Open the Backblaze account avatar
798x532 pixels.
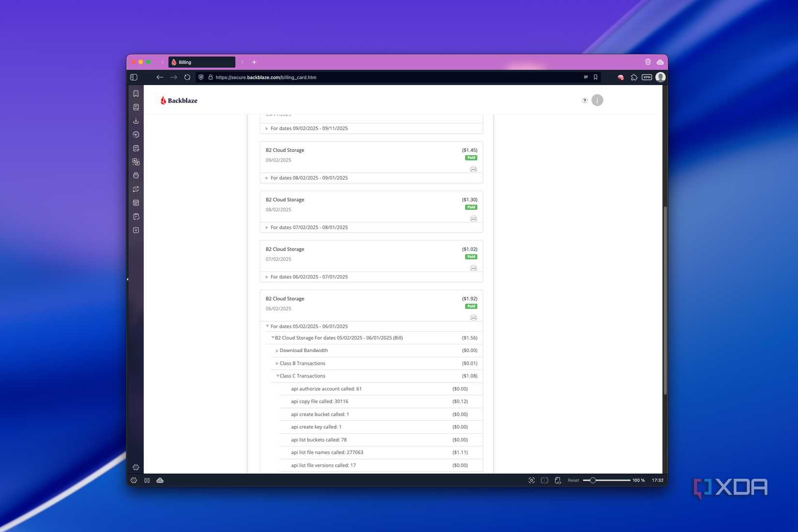[x=597, y=100]
